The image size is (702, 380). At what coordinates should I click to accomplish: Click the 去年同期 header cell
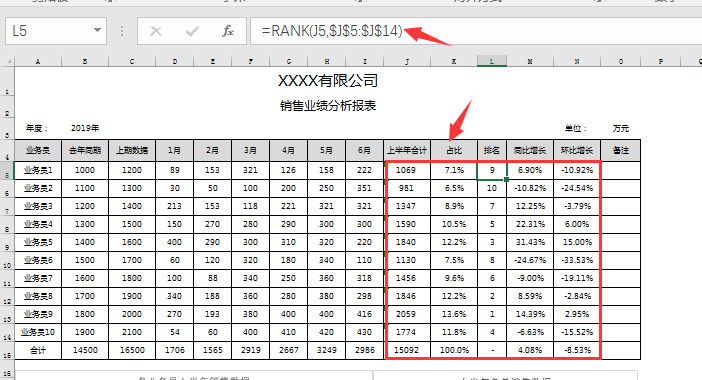click(x=85, y=150)
